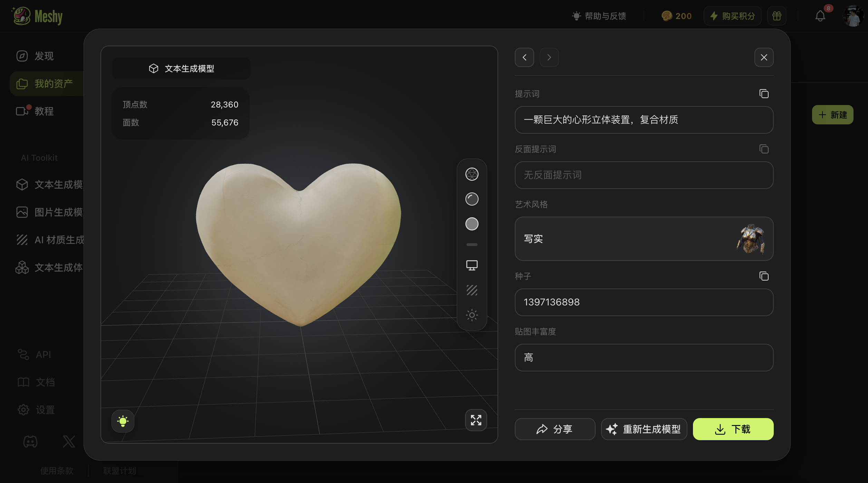Click the 顶点数 value 28,360
Screen dimensions: 868x483
click(x=224, y=104)
